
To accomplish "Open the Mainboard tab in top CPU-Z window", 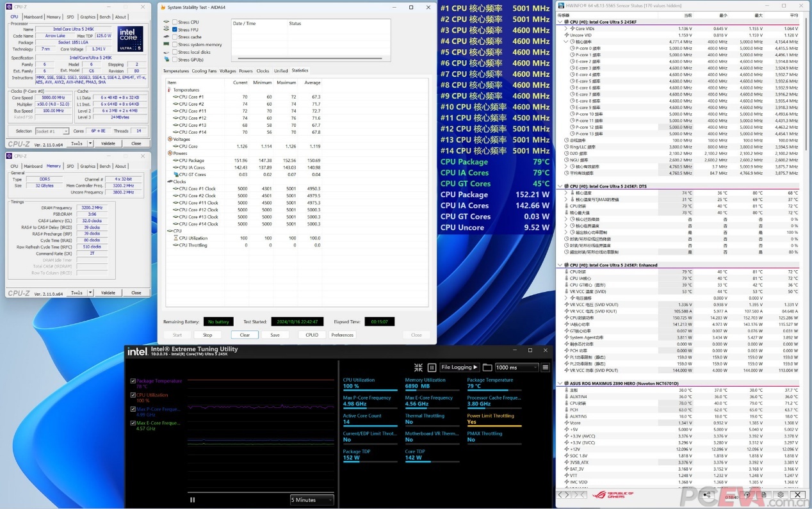I will [x=33, y=17].
